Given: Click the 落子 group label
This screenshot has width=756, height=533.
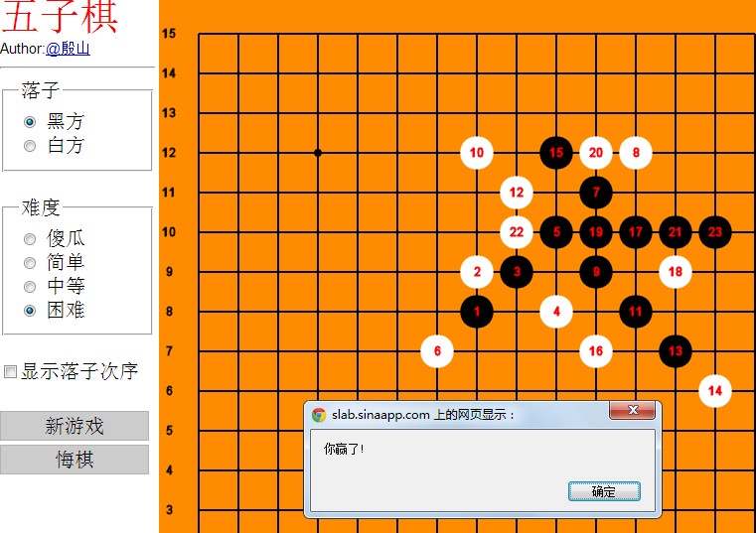Looking at the screenshot, I should pos(40,90).
